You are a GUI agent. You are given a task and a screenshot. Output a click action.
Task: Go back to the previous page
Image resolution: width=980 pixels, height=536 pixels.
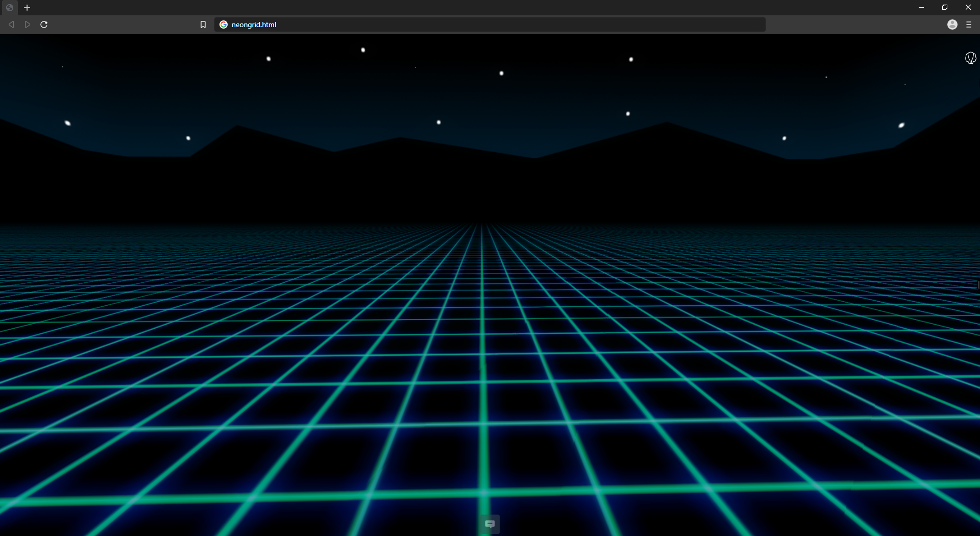(11, 25)
